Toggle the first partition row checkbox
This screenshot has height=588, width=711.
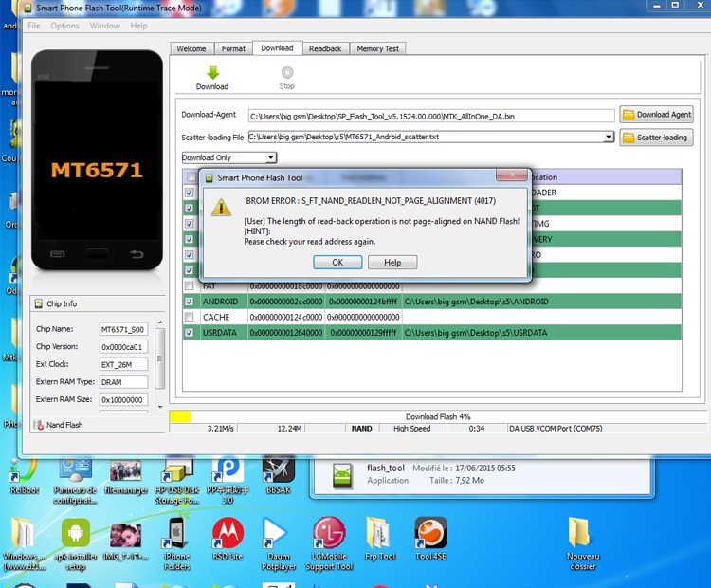[x=189, y=193]
